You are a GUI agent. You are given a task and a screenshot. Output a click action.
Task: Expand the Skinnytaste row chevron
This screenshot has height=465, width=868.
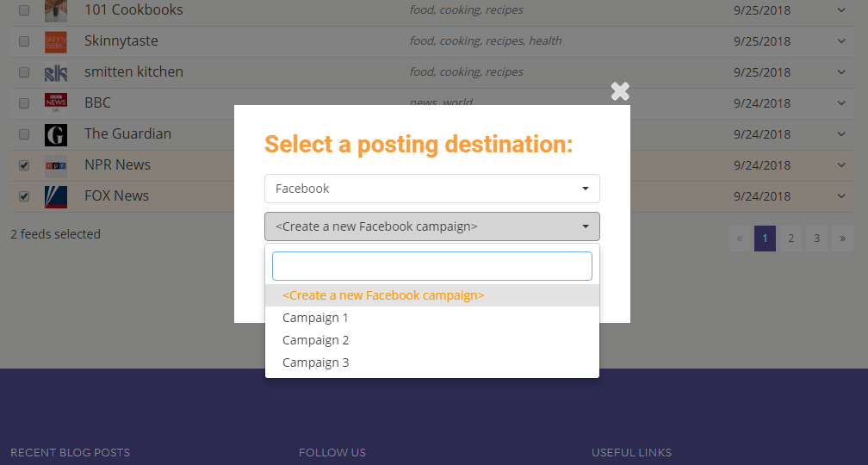pyautogui.click(x=841, y=41)
